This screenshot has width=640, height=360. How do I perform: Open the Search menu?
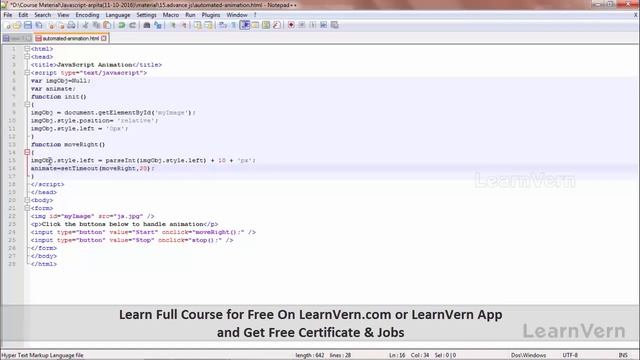tap(42, 15)
